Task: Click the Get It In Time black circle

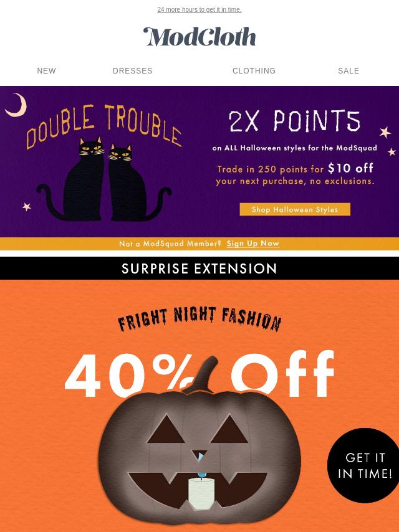Action: point(363,465)
